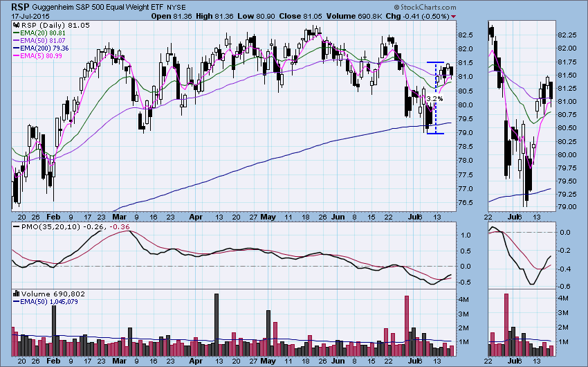Click the Jun label under the price panel
The width and height of the screenshot is (588, 367).
pos(338,217)
